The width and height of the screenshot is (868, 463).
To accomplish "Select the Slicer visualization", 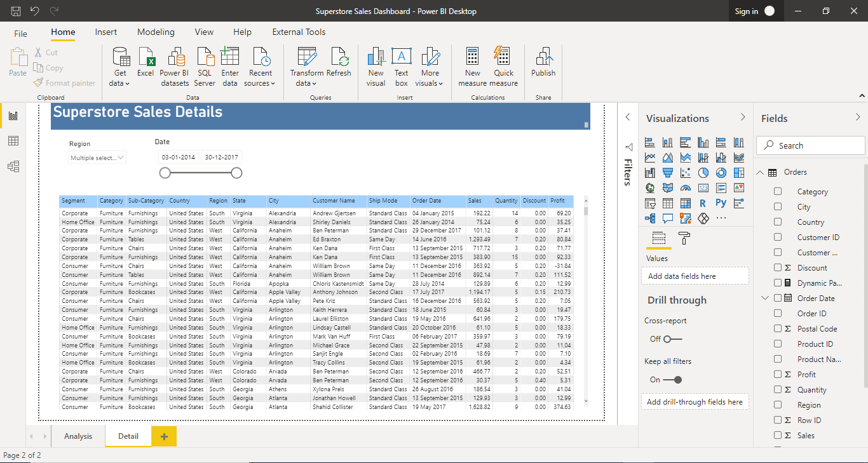I will point(649,203).
